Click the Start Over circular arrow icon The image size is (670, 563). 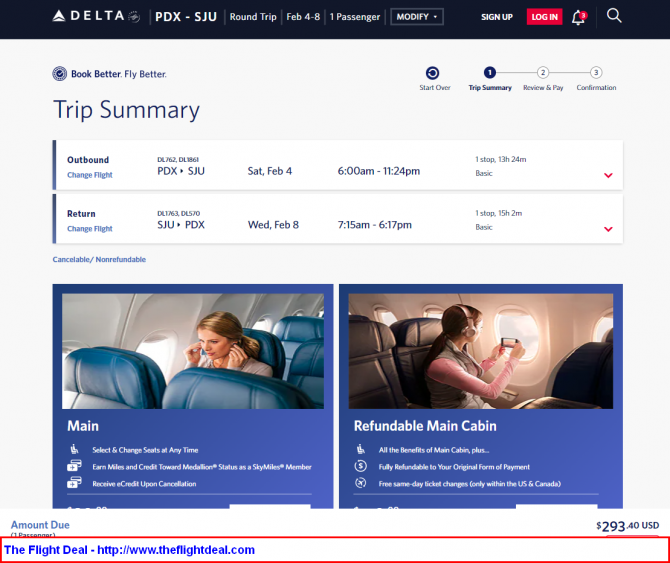pos(432,73)
